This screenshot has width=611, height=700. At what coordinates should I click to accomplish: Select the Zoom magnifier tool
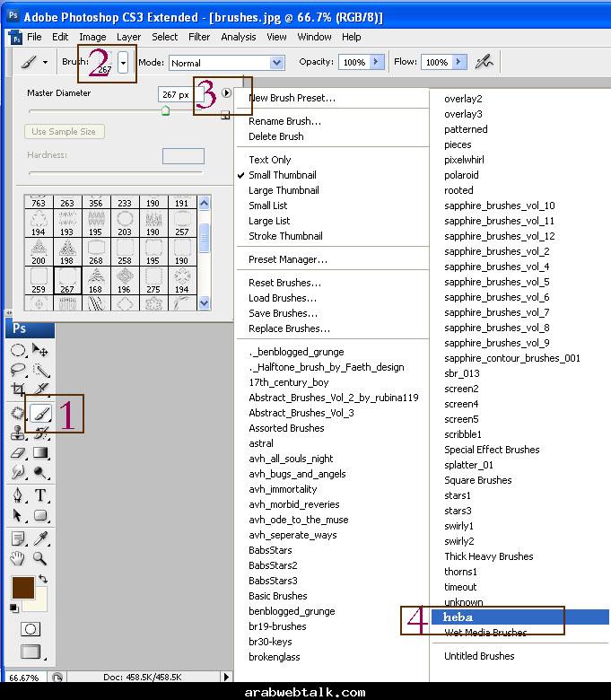coord(40,558)
